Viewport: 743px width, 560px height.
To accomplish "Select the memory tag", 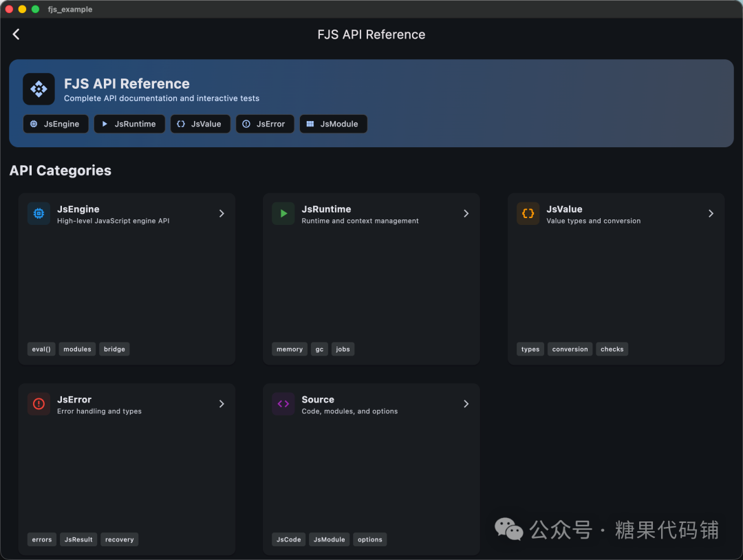I will 290,349.
